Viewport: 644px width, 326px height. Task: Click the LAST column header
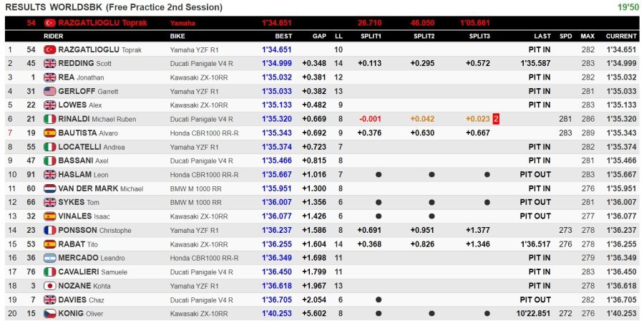[542, 36]
